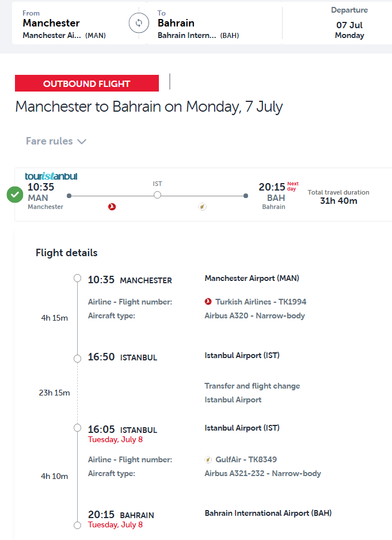Image resolution: width=392 pixels, height=540 pixels.
Task: Click Turkish Airlines icon beside TK1994
Action: tap(208, 302)
